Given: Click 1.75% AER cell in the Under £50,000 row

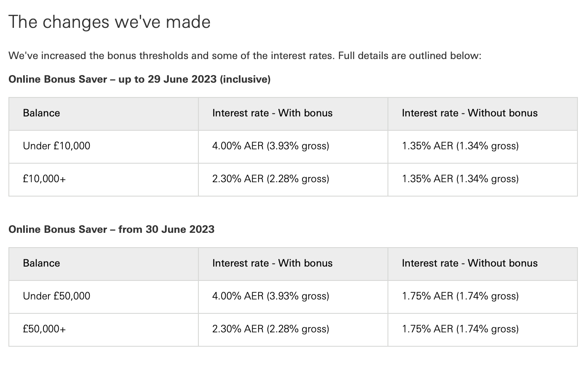Looking at the screenshot, I should (483, 297).
